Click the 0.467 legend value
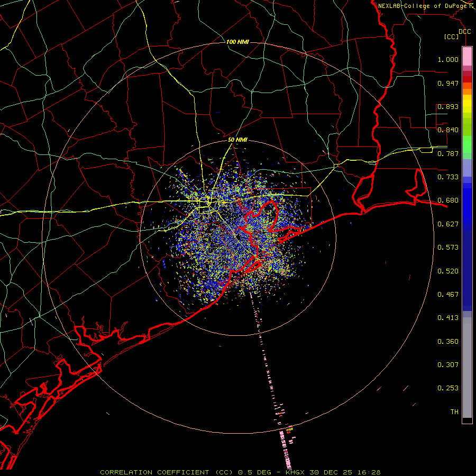 (x=448, y=295)
